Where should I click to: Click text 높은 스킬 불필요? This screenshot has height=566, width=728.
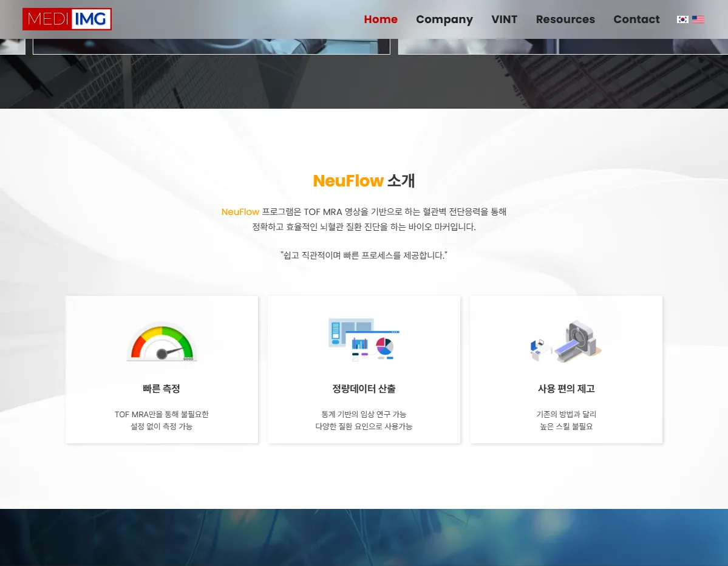coord(566,426)
